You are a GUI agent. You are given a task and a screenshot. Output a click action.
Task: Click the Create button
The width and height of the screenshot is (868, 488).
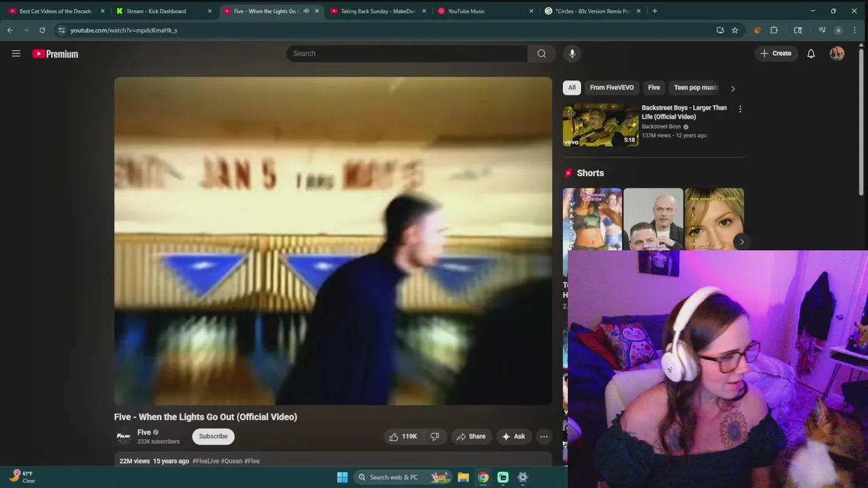click(776, 54)
